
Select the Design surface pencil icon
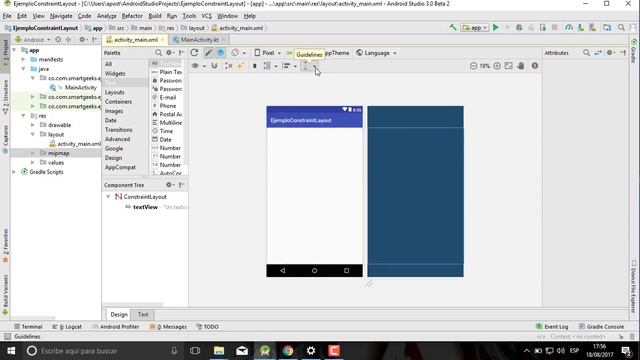[208, 53]
